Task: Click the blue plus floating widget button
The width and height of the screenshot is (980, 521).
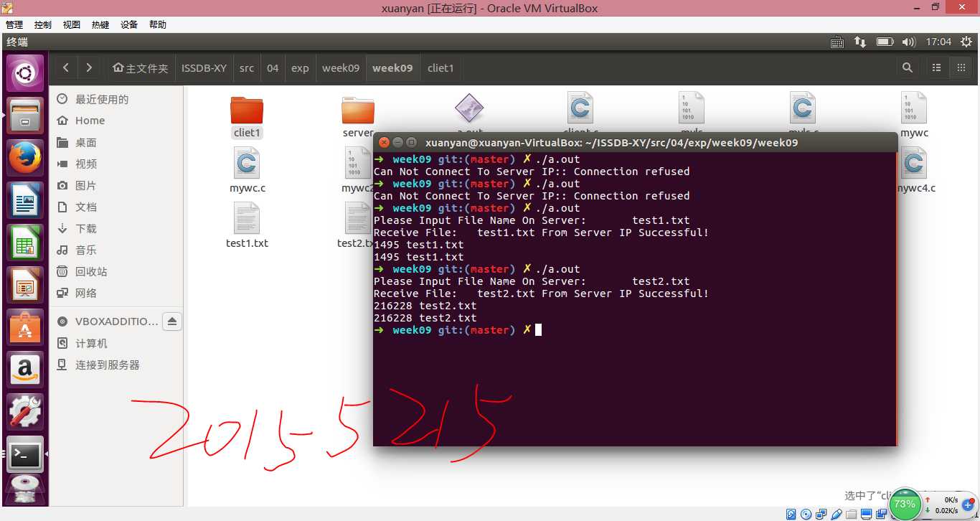Action: coord(969,505)
